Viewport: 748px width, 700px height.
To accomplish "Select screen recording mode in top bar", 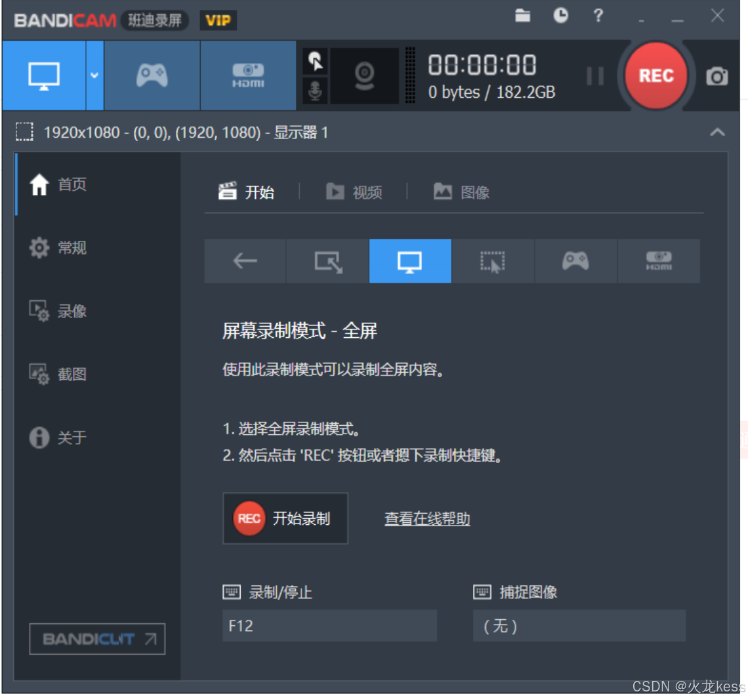I will pos(44,75).
